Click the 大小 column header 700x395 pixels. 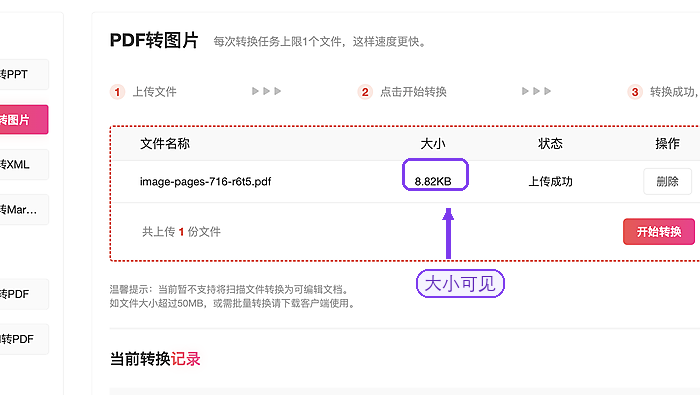coord(433,144)
